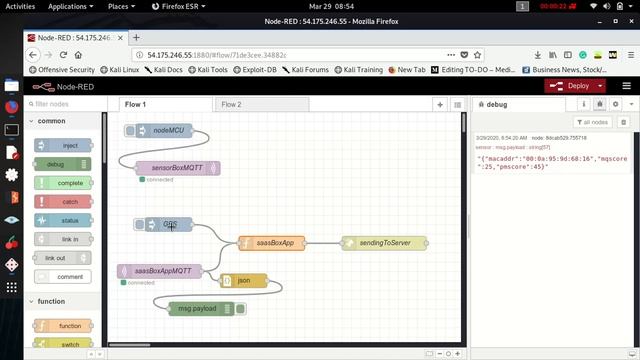The height and width of the screenshot is (360, 640).
Task: Open the Places menu
Action: pyautogui.click(x=121, y=6)
